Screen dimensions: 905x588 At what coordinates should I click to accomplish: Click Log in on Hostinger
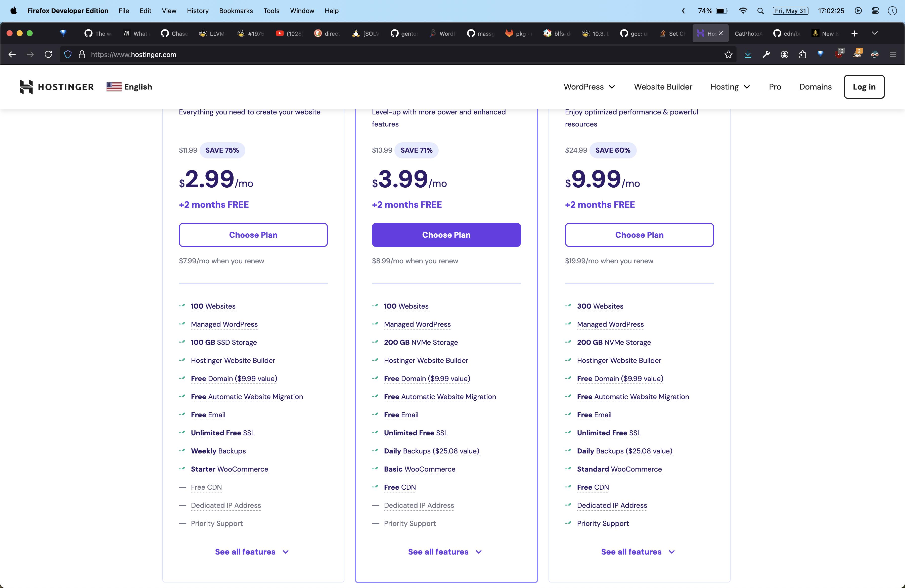click(x=864, y=87)
